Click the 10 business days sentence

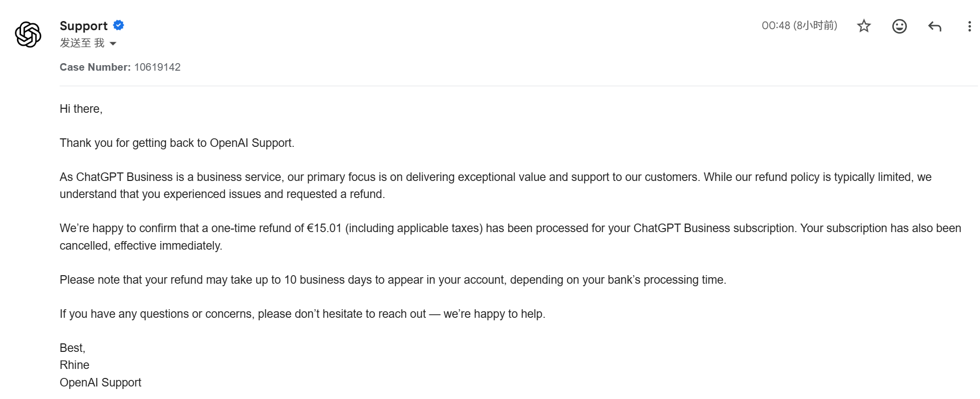pos(393,280)
